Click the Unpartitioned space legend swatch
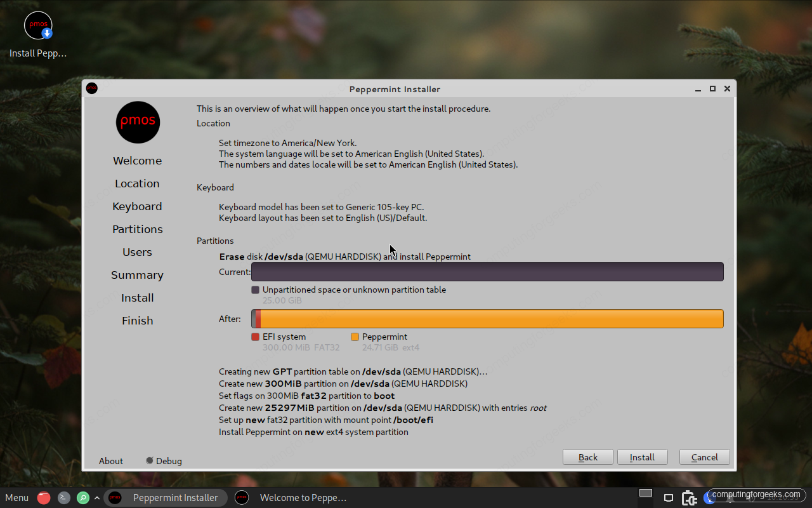The width and height of the screenshot is (812, 508). pos(256,290)
